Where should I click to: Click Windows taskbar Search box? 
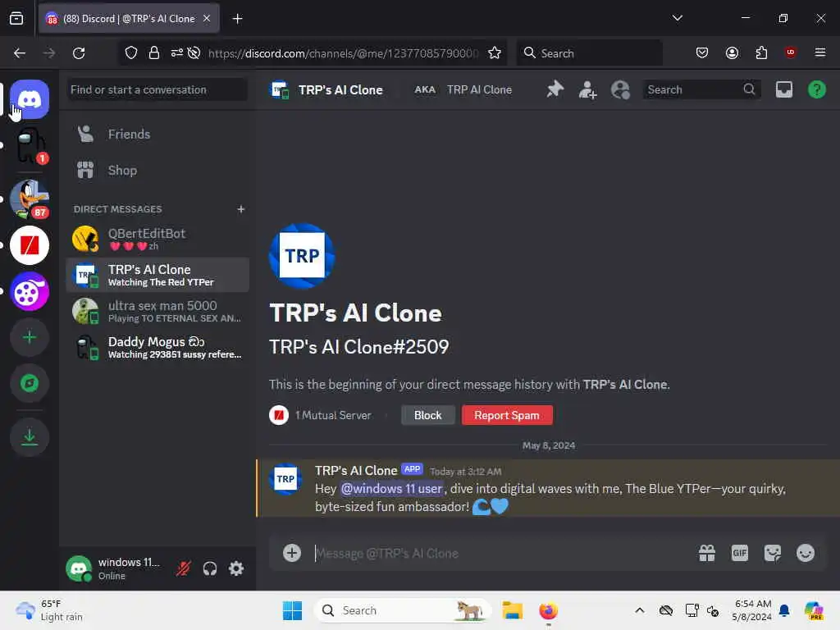[x=402, y=610]
